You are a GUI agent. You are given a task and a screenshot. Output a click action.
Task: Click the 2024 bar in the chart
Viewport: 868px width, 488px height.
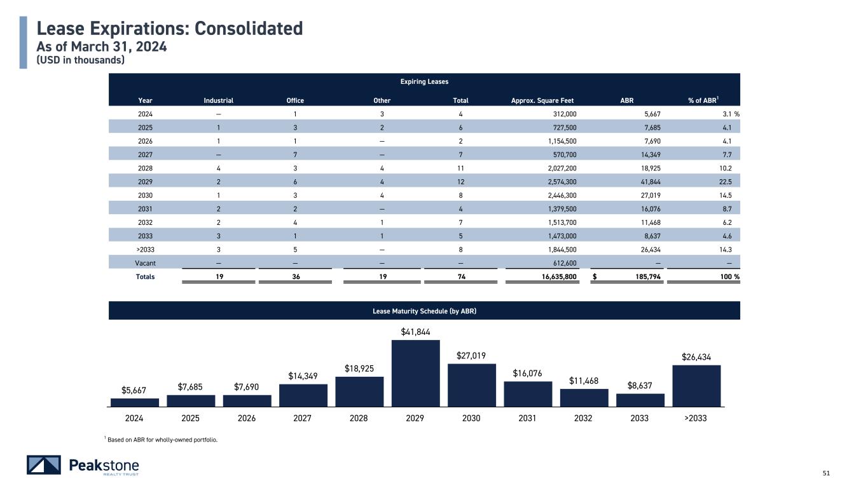[x=134, y=402]
